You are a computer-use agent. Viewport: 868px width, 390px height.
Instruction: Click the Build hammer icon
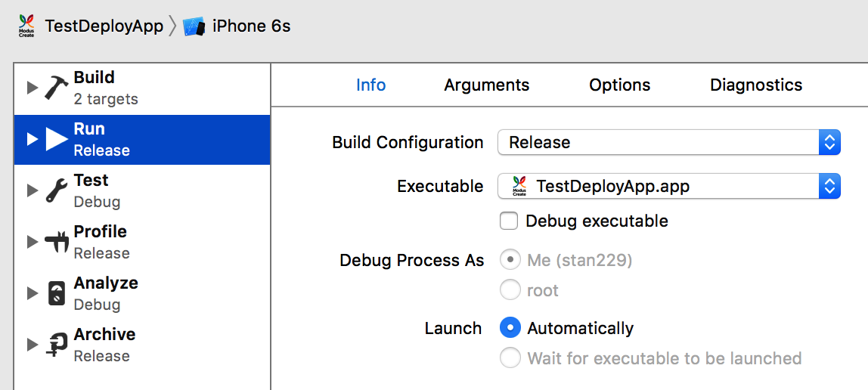pos(57,88)
